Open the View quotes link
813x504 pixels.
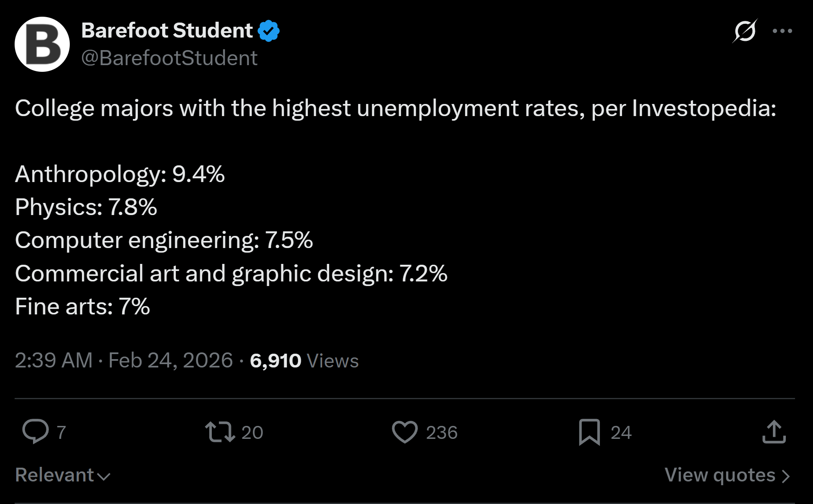pos(727,475)
